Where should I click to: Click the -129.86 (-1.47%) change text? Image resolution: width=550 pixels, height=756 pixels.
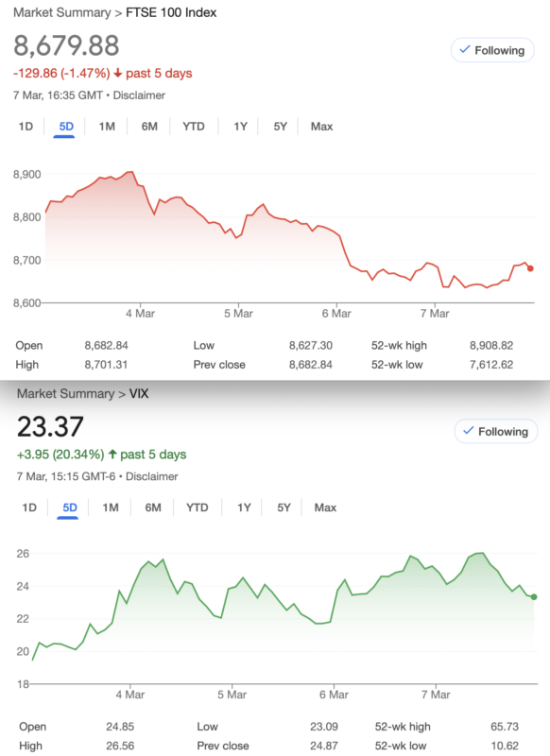coord(61,74)
